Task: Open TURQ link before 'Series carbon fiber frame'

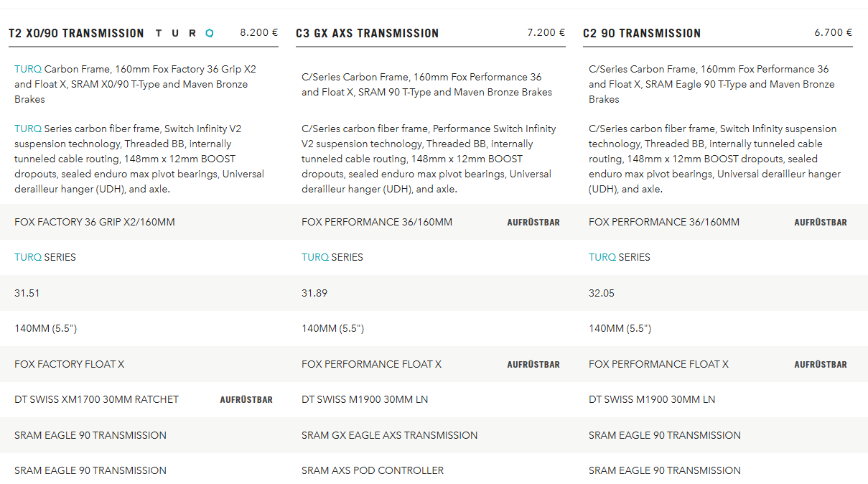Action: pyautogui.click(x=28, y=129)
